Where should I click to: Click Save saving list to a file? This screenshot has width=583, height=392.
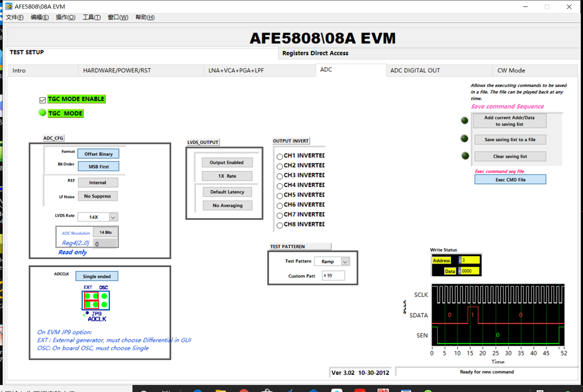(x=510, y=140)
